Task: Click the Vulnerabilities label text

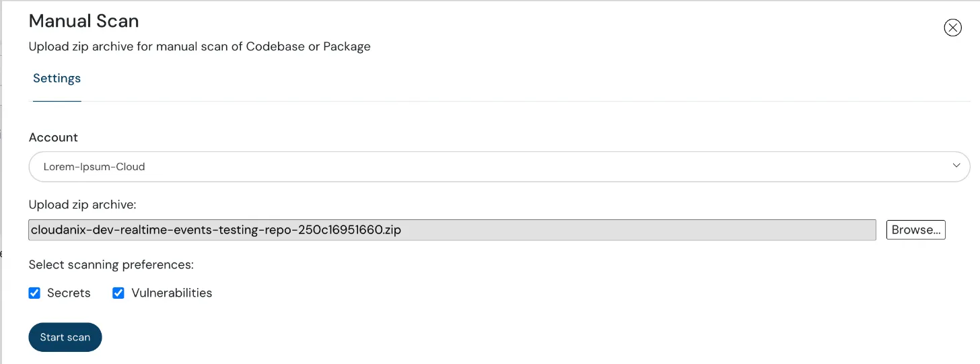Action: click(x=172, y=293)
